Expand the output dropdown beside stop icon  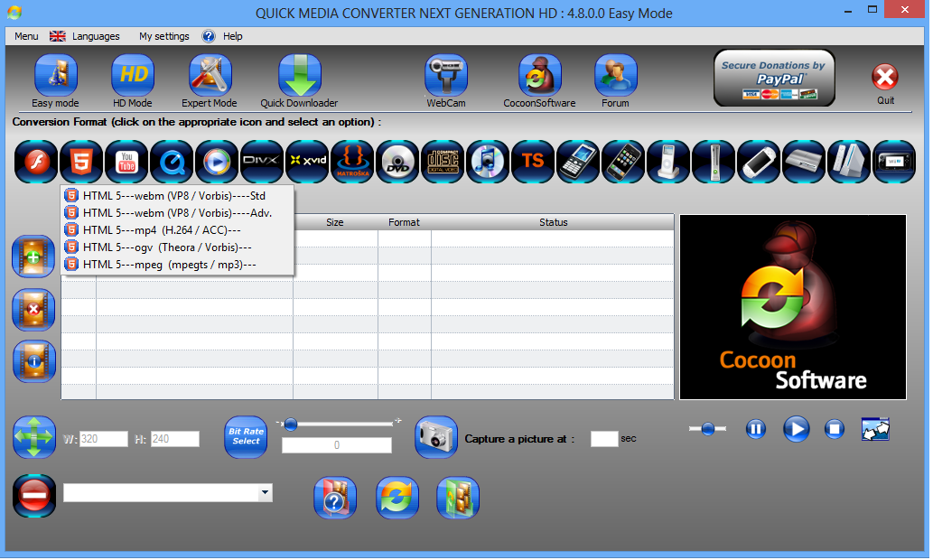pyautogui.click(x=266, y=493)
